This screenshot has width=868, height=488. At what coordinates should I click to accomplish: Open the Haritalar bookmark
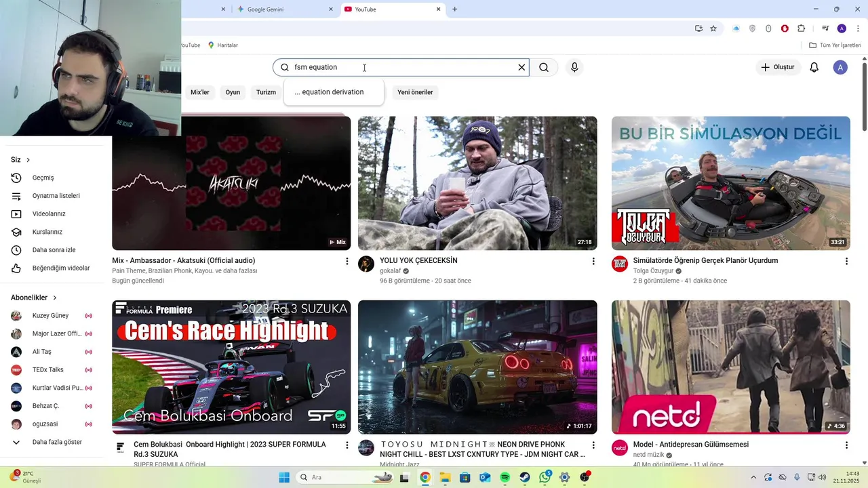[x=222, y=45]
